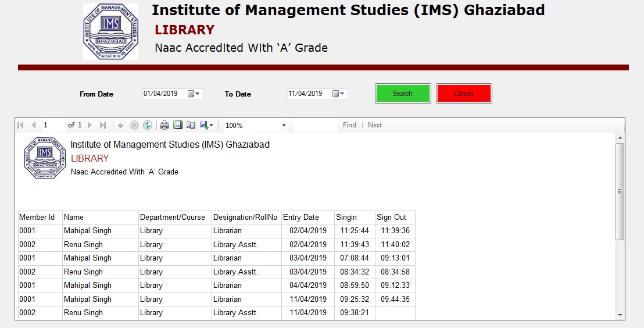
Task: Jump to last report page
Action: coord(103,125)
